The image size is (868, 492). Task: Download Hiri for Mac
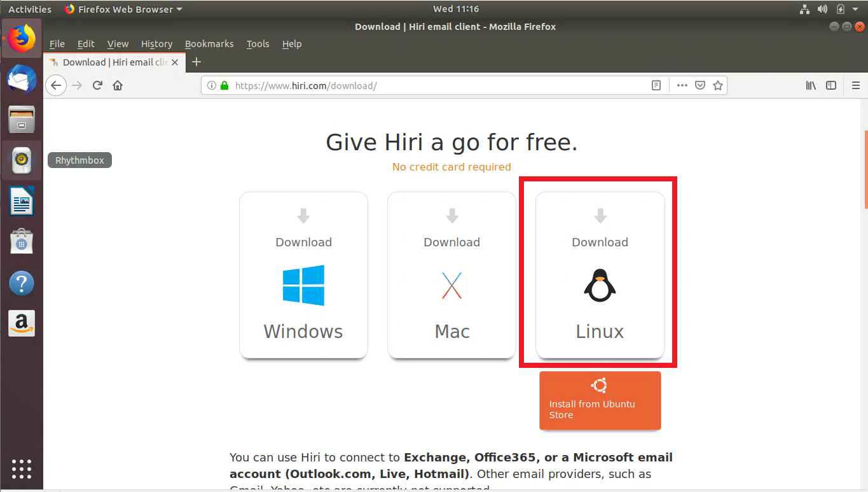pos(451,275)
